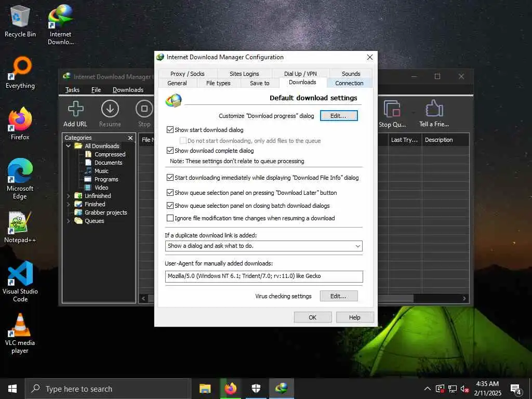Enable Ignore file modification time changes
The image size is (532, 399).
tap(170, 218)
